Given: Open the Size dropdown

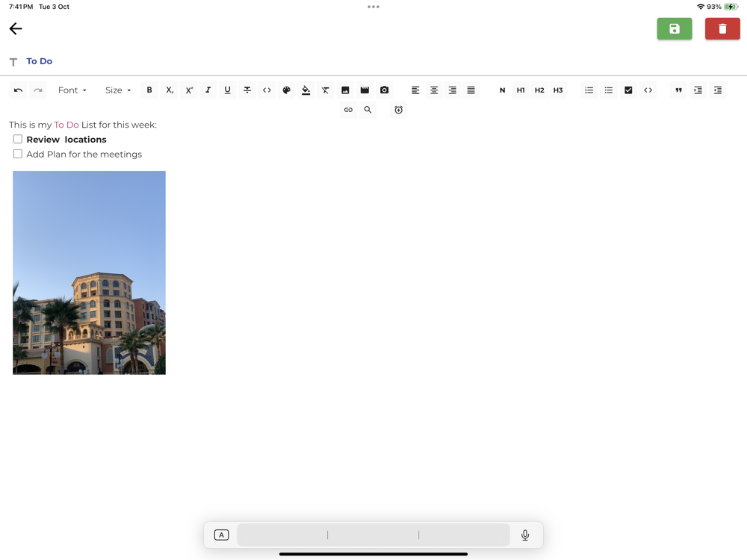Looking at the screenshot, I should coord(118,90).
